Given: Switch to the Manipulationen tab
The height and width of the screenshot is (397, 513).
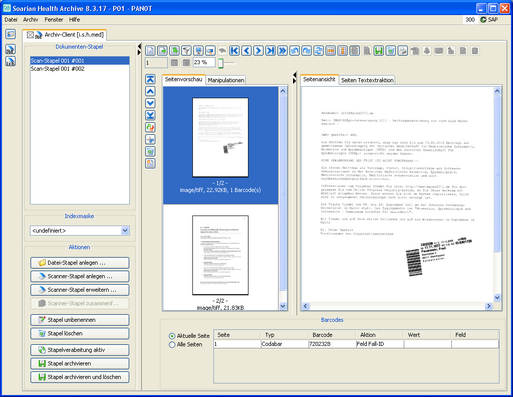Looking at the screenshot, I should [x=226, y=80].
